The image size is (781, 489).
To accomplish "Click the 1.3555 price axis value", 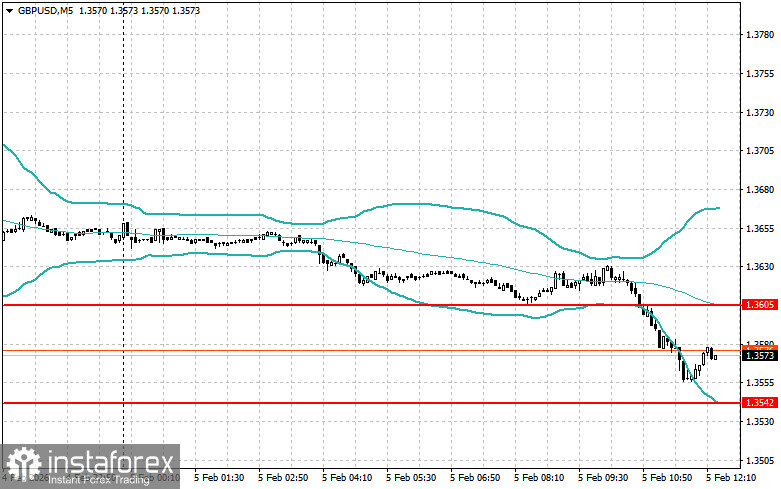I will pyautogui.click(x=760, y=383).
